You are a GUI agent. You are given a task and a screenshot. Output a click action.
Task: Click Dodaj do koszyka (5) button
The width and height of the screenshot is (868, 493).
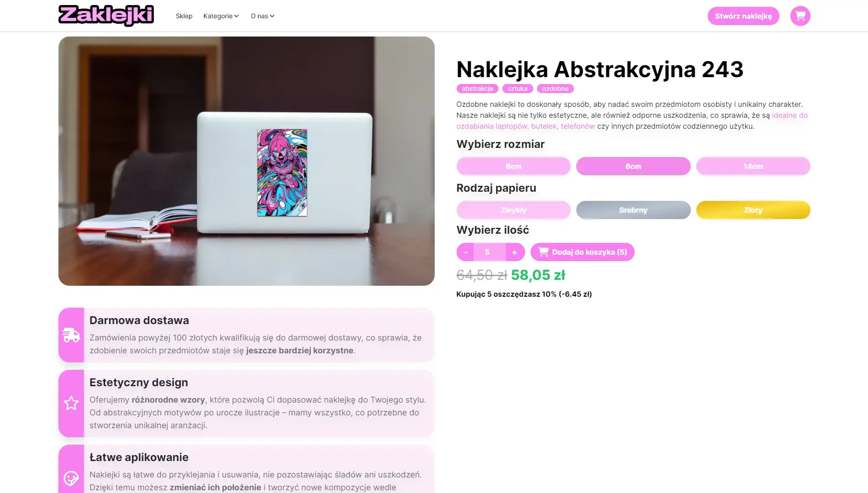click(582, 252)
